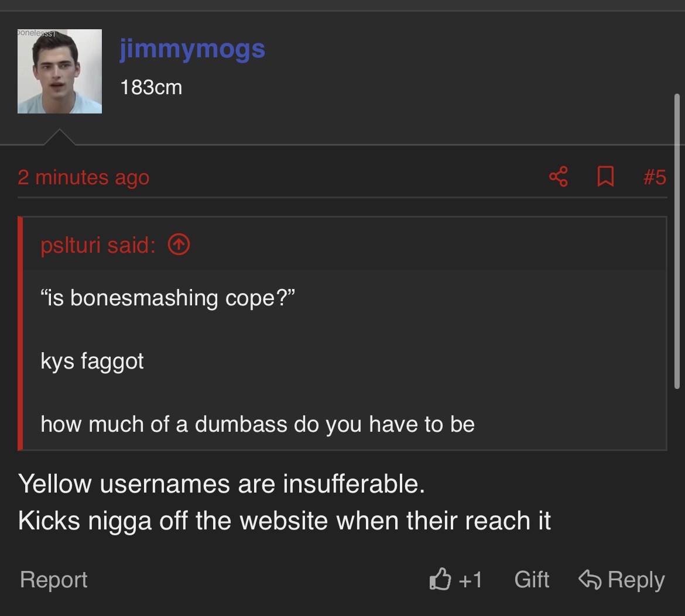Click the Reply text button
This screenshot has width=685, height=616.
636,579
